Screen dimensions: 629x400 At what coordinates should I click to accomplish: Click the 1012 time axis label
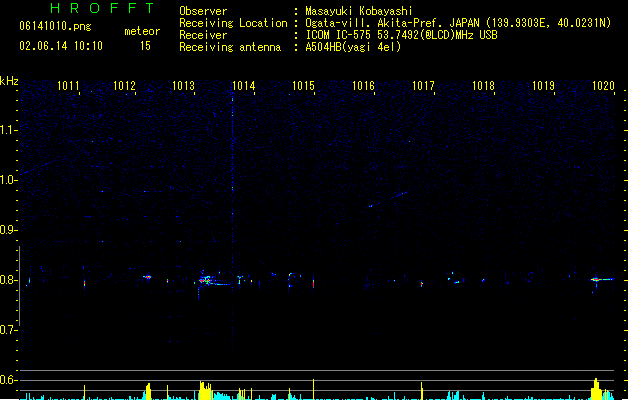click(124, 86)
